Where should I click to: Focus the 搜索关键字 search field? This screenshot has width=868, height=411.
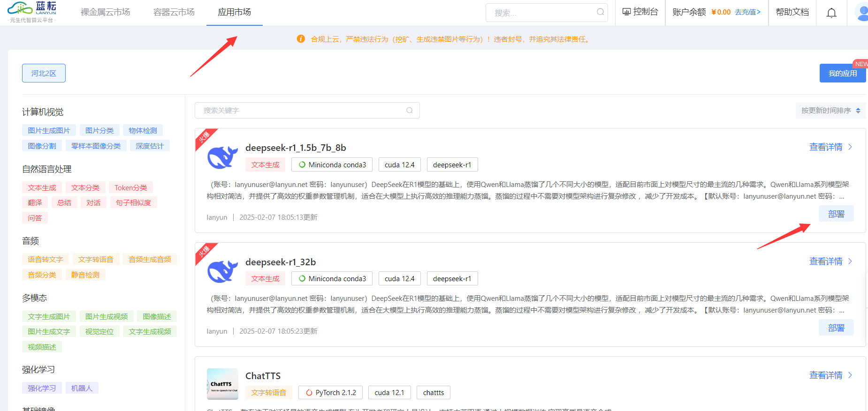[307, 111]
